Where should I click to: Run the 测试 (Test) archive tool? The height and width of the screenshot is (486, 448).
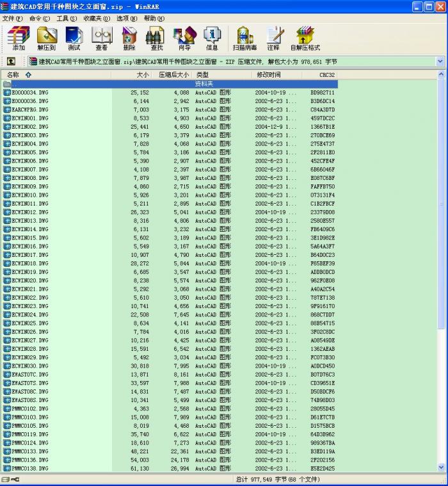74,38
